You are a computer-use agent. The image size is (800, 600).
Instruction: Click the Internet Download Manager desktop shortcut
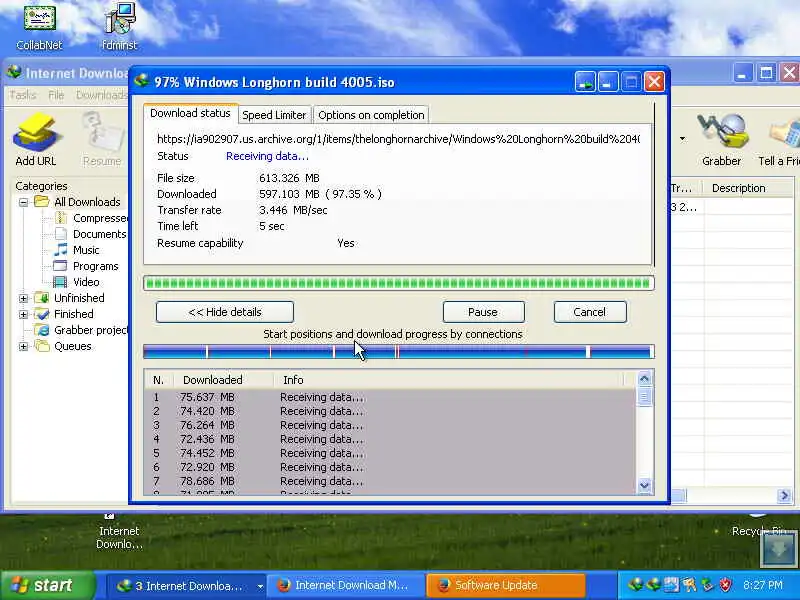click(x=119, y=532)
